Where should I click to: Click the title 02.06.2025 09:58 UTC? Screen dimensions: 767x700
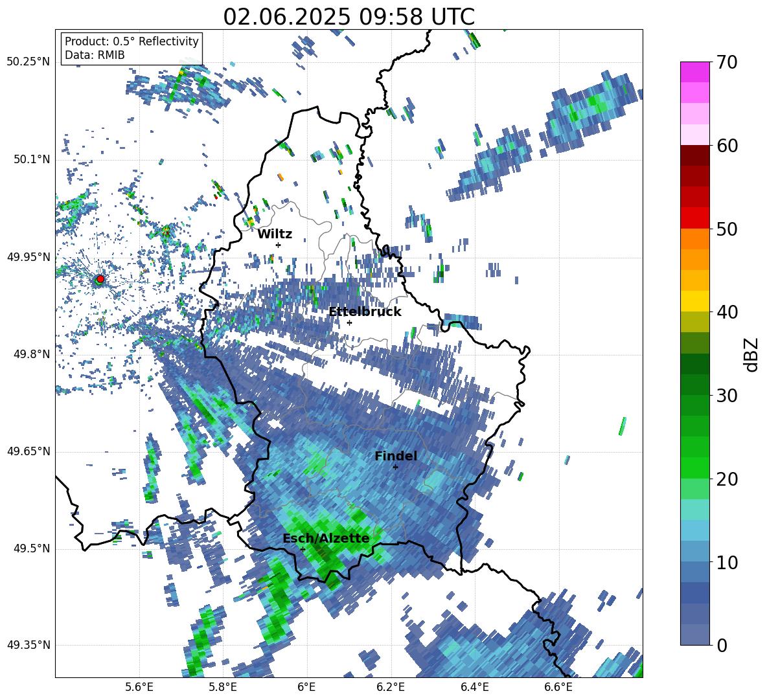(349, 17)
